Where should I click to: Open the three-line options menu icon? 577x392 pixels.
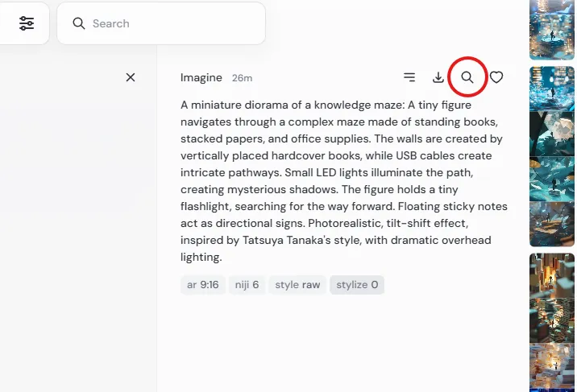(409, 77)
